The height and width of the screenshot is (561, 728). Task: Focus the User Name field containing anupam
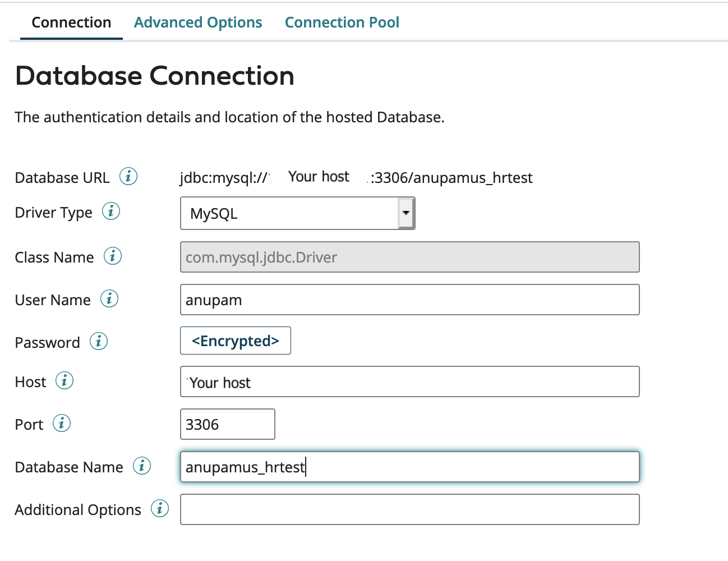tap(410, 300)
